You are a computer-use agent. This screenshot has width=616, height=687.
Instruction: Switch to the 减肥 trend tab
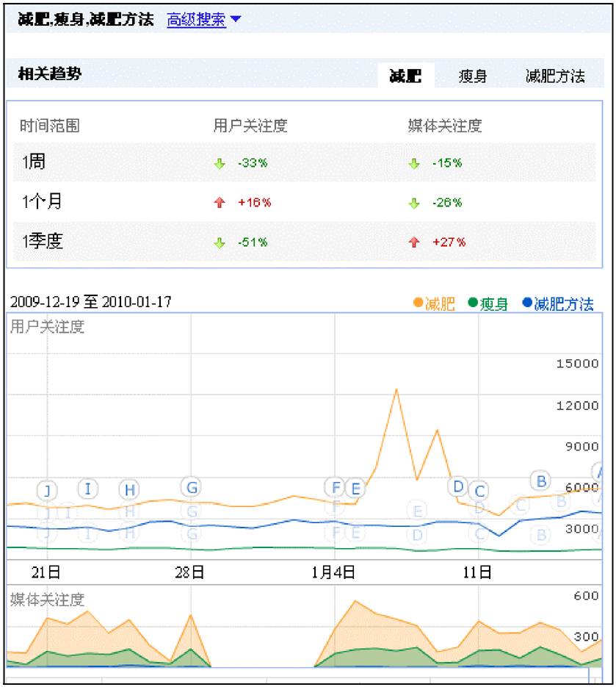[405, 76]
